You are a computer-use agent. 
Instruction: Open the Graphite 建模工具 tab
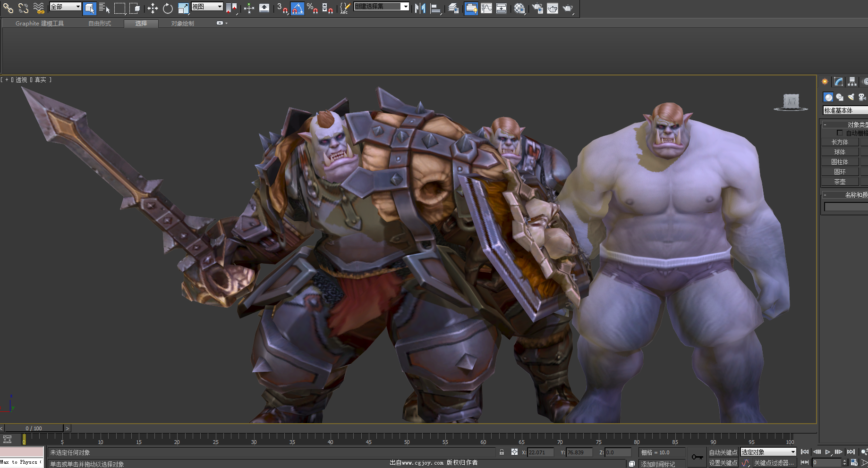coord(40,23)
